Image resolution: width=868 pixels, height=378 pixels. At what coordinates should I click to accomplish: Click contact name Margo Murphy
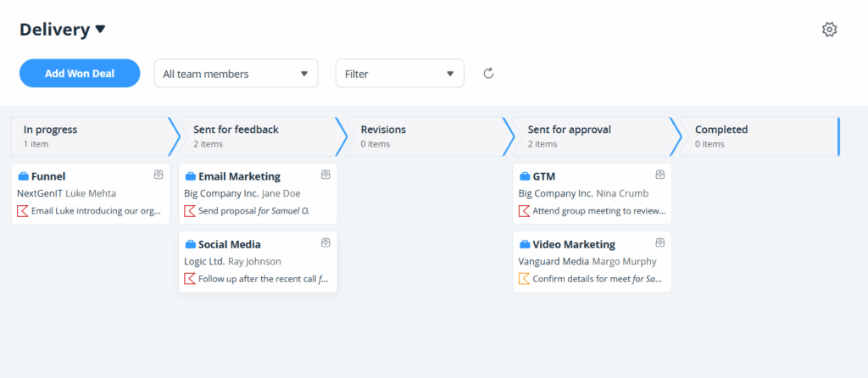click(625, 262)
